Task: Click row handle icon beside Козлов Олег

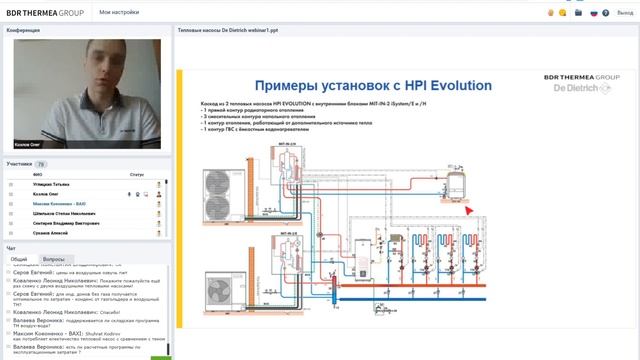Action: [11, 194]
